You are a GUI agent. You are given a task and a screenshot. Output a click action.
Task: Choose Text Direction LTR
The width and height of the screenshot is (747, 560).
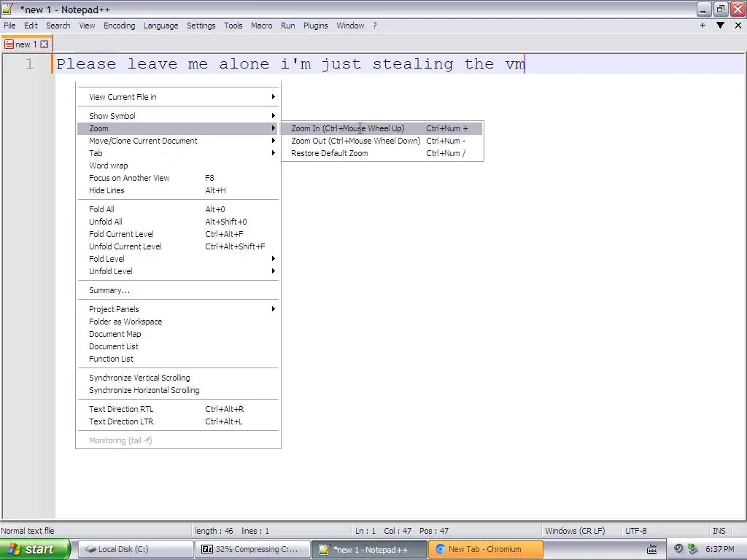[178, 421]
